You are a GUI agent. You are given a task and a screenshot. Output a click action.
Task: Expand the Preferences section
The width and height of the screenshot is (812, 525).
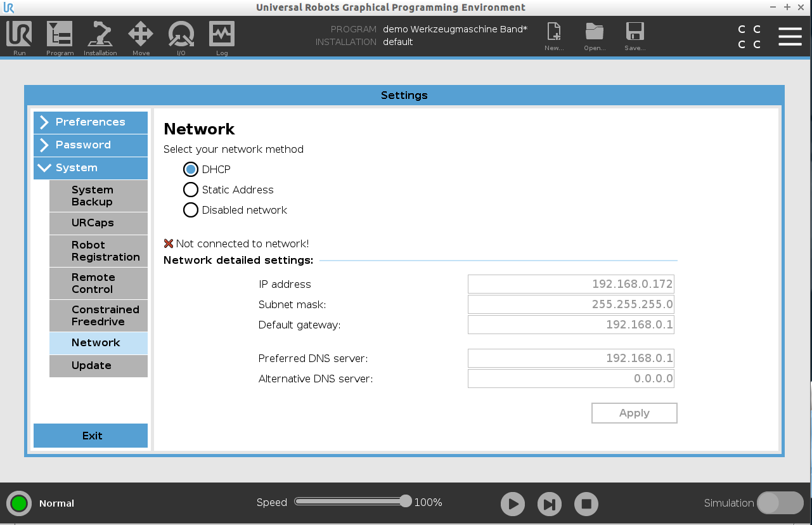pos(91,122)
